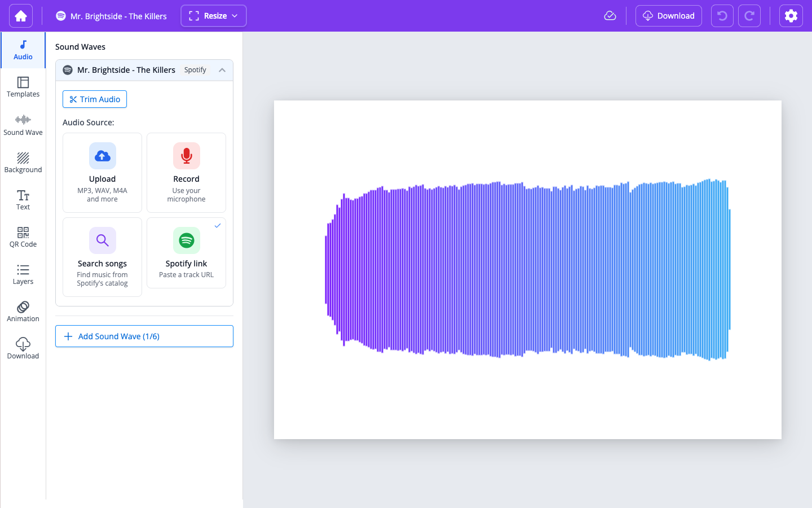Open the Animation sidebar panel
The height and width of the screenshot is (508, 812).
pos(23,312)
